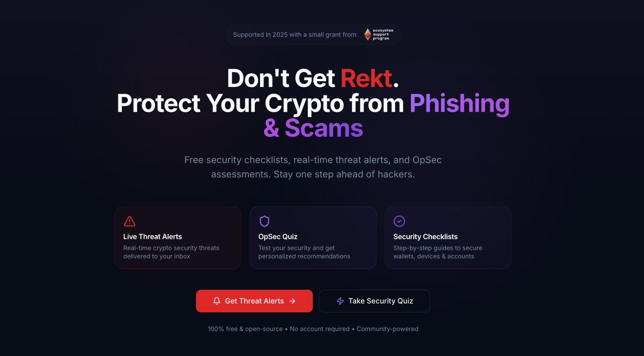Viewport: 644px width, 356px height.
Task: Open the Security Checklists card title
Action: (425, 237)
